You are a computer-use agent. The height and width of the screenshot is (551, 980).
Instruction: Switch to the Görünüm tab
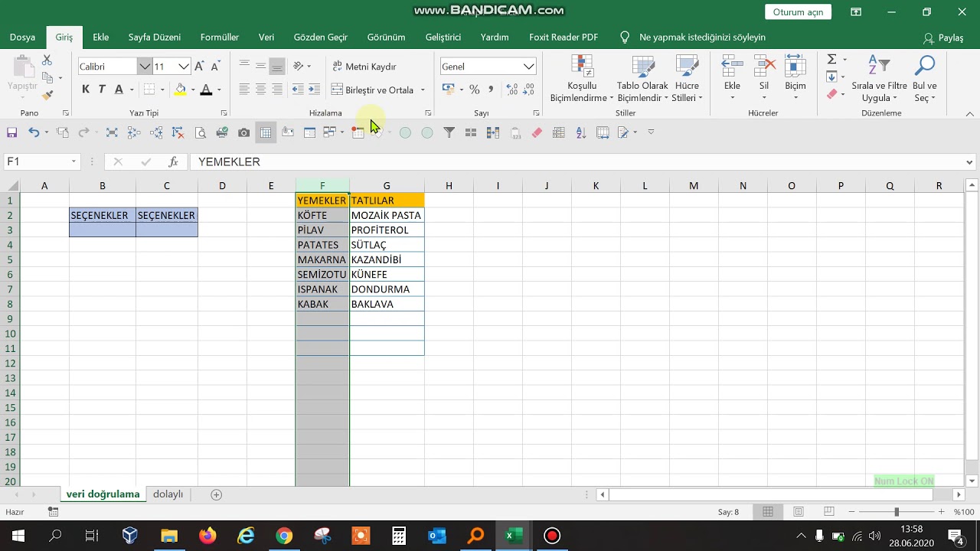tap(386, 37)
